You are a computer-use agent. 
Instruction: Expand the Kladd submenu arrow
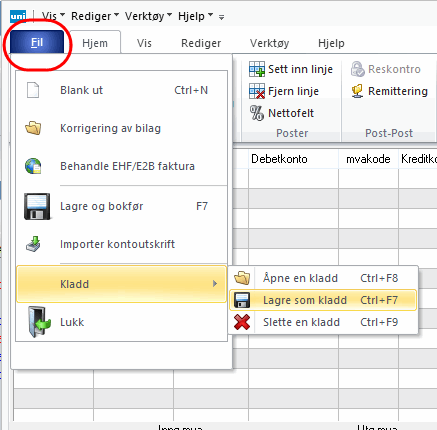pyautogui.click(x=215, y=284)
